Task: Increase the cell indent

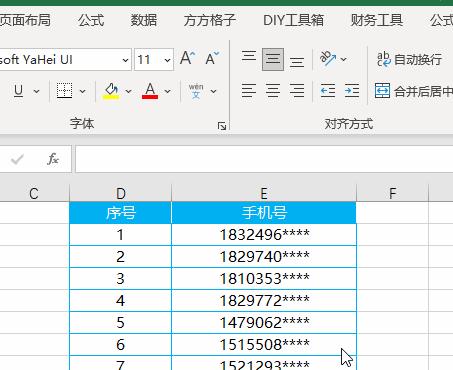Action: [x=352, y=90]
